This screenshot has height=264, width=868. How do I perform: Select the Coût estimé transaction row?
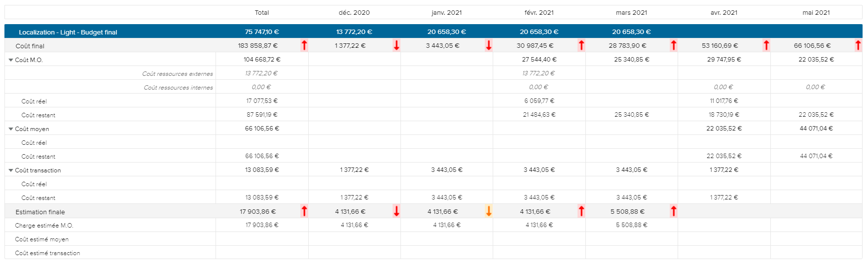47,253
